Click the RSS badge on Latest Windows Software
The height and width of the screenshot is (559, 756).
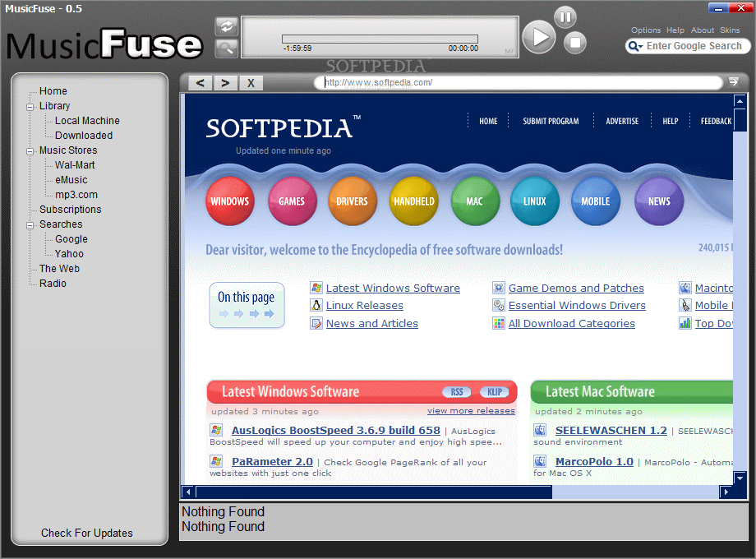pos(457,392)
